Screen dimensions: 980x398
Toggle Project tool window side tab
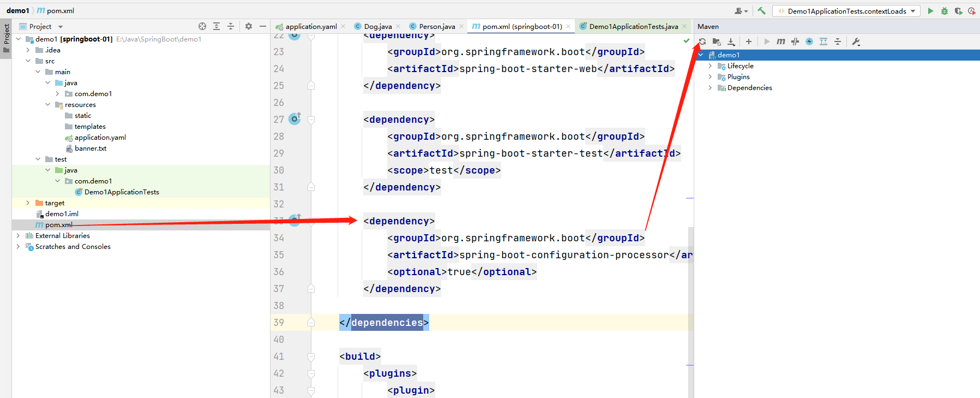click(x=6, y=38)
